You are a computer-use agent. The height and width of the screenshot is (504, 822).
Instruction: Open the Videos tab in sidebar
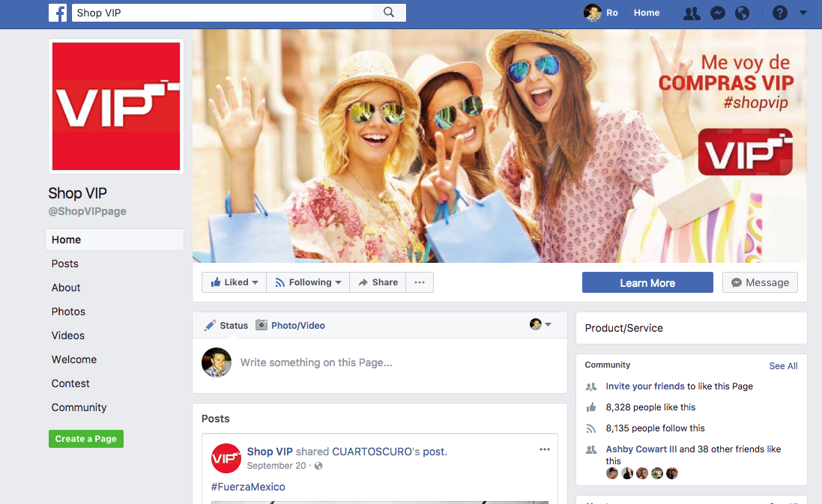coord(67,336)
